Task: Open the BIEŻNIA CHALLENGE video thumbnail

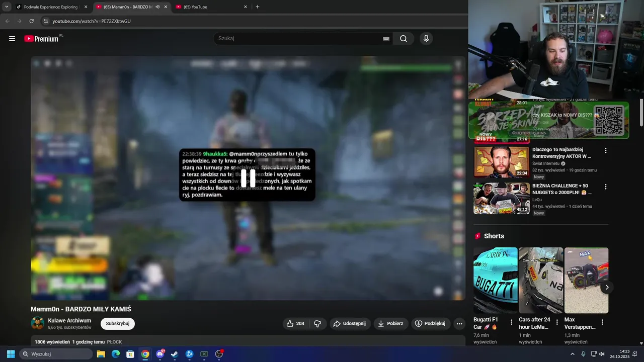Action: [x=502, y=198]
